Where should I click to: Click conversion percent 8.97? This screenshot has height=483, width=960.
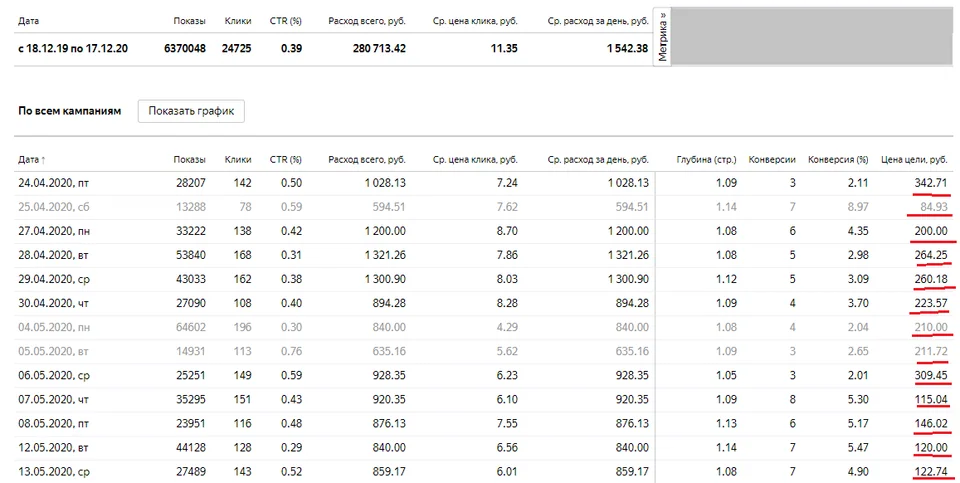click(x=857, y=207)
